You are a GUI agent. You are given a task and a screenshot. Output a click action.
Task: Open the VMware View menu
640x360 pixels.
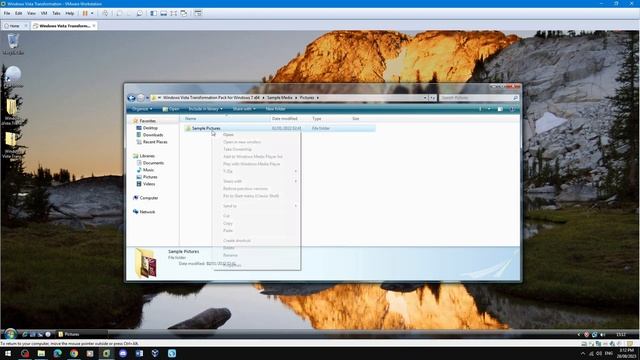tap(31, 13)
